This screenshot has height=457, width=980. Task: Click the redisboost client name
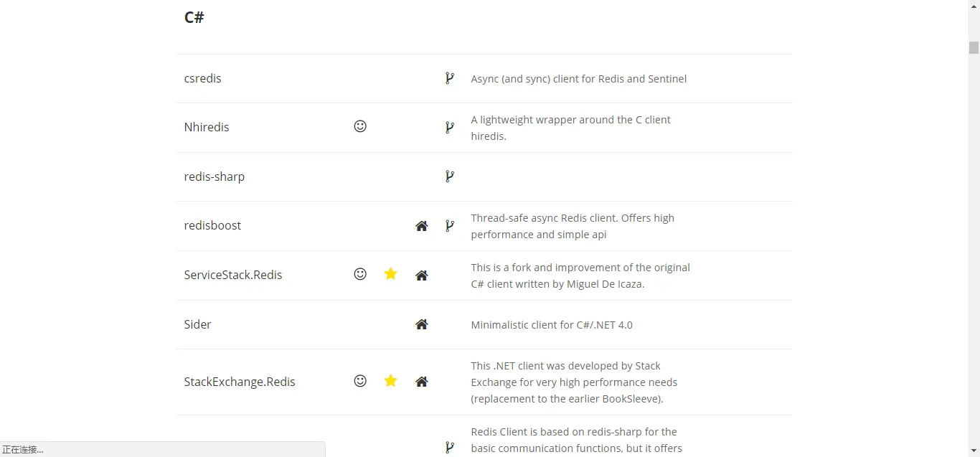212,225
